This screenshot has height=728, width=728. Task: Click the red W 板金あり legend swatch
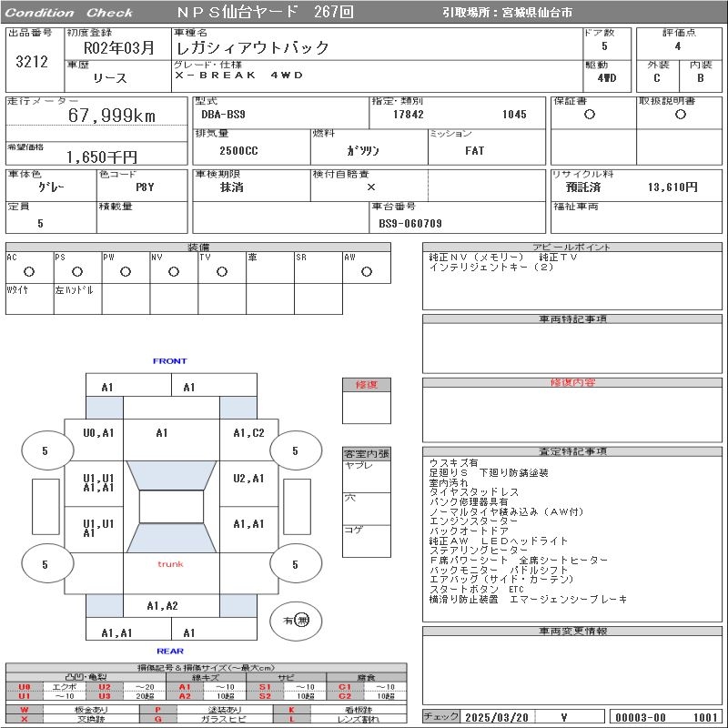point(25,709)
